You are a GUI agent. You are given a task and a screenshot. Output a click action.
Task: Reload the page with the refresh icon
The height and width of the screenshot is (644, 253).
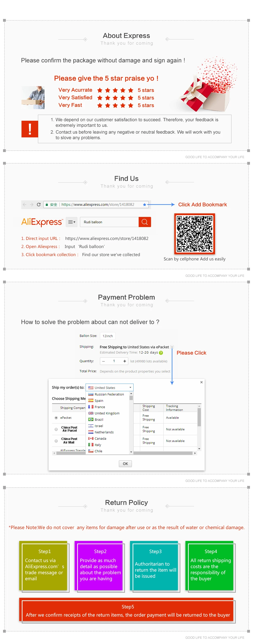39,205
